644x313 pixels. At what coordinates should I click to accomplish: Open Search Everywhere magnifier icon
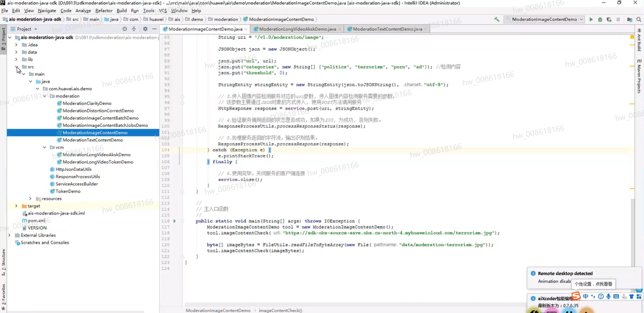pyautogui.click(x=639, y=20)
